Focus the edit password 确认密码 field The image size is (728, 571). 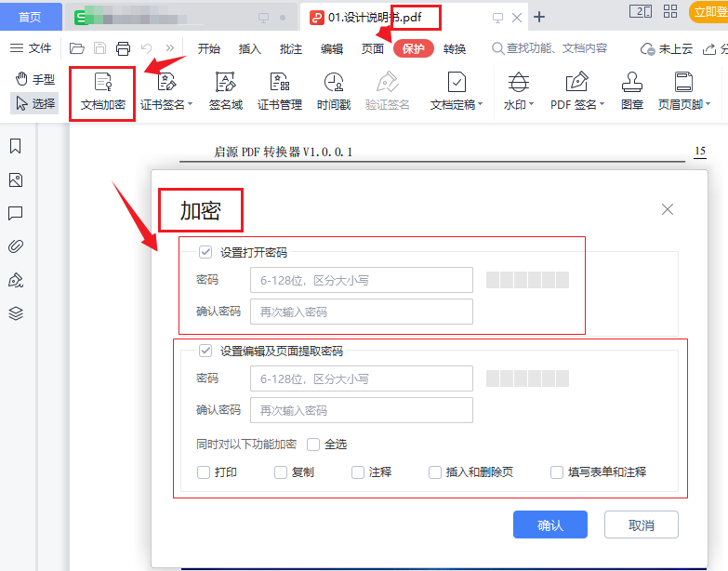click(362, 410)
